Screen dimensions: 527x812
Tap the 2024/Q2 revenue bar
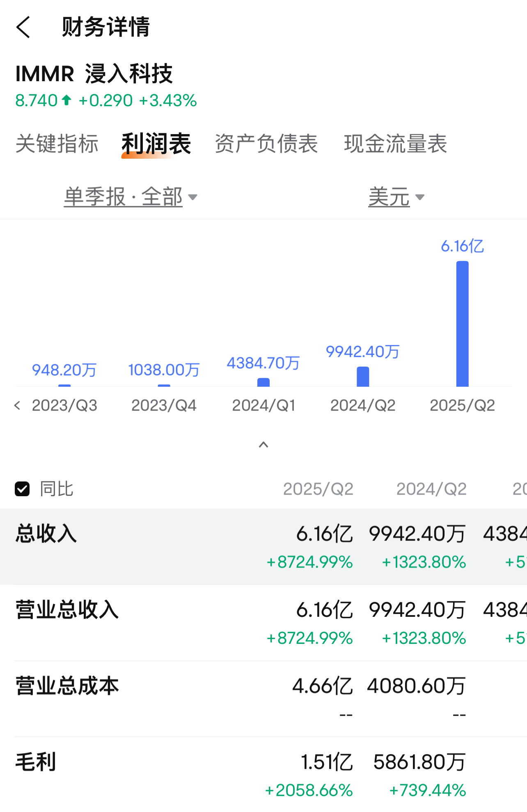coord(363,376)
